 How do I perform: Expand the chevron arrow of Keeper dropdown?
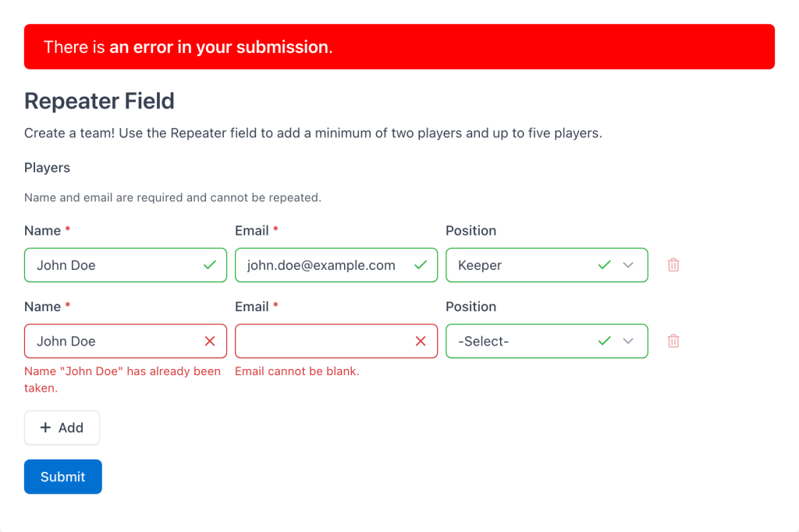tap(628, 265)
